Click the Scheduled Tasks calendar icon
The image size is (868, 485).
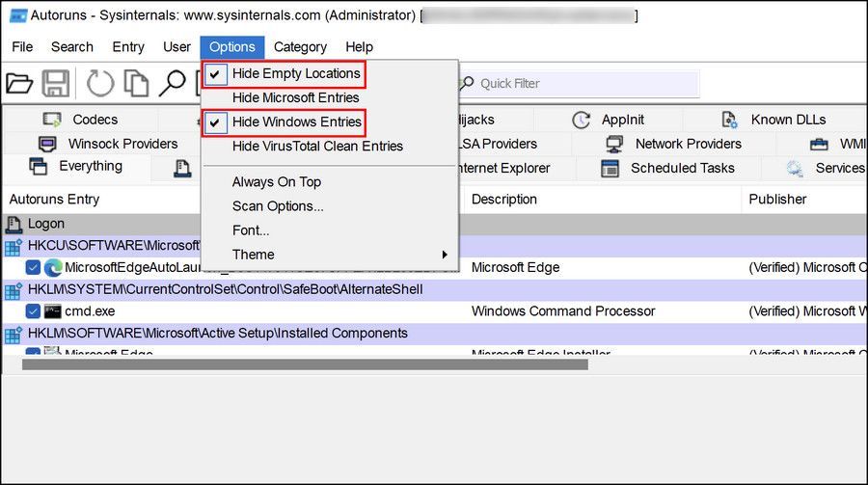pyautogui.click(x=610, y=169)
